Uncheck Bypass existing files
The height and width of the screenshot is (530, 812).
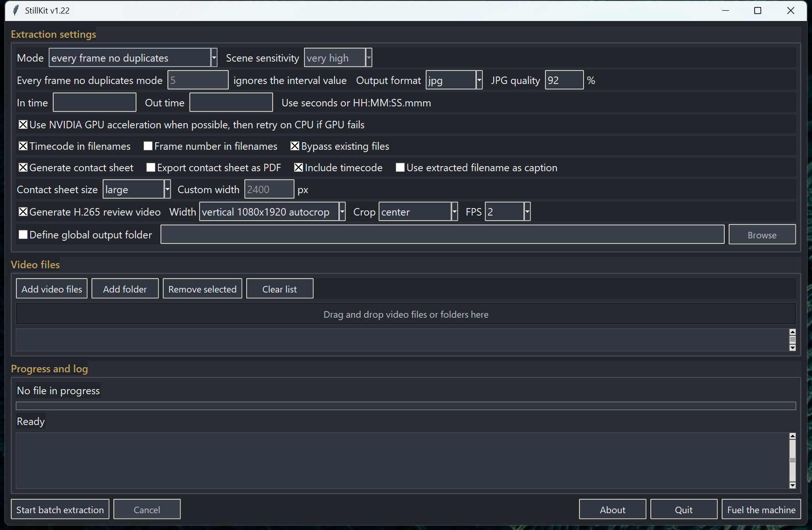[295, 146]
